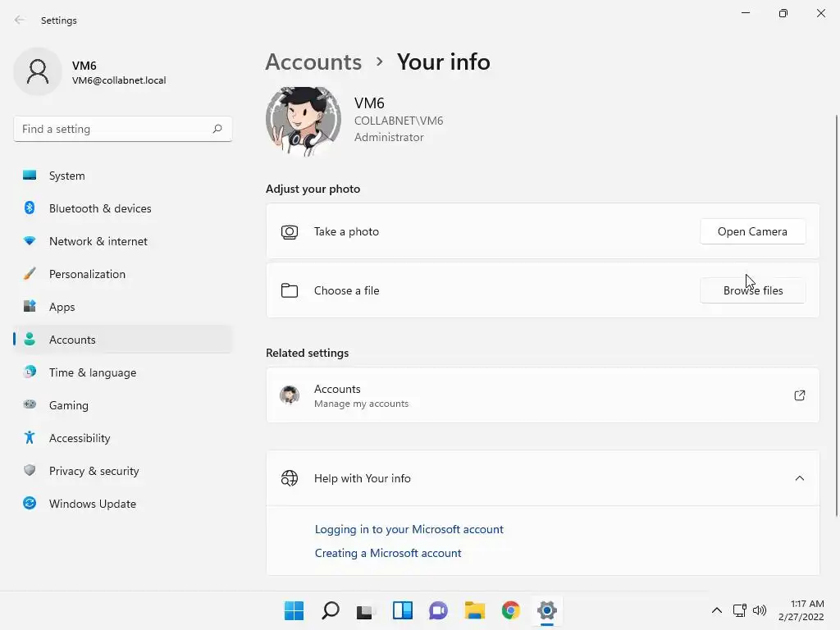Click the Privacy & security shield icon
The height and width of the screenshot is (630, 840).
(30, 471)
